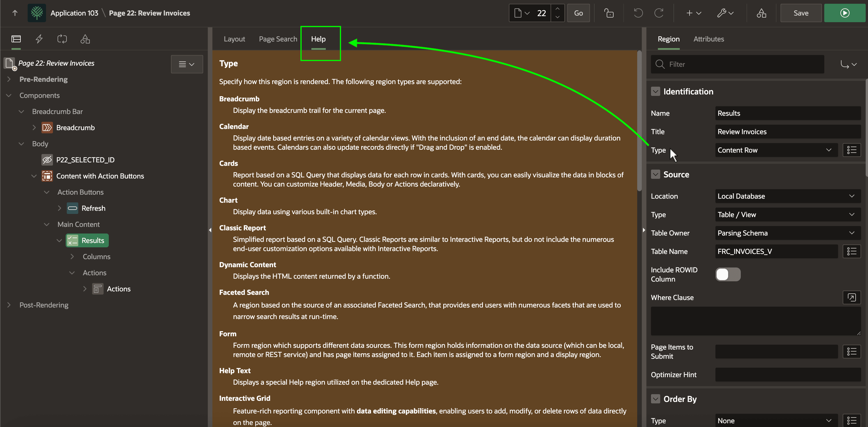Viewport: 868px width, 427px height.
Task: Collapse the Results region node
Action: coord(59,241)
